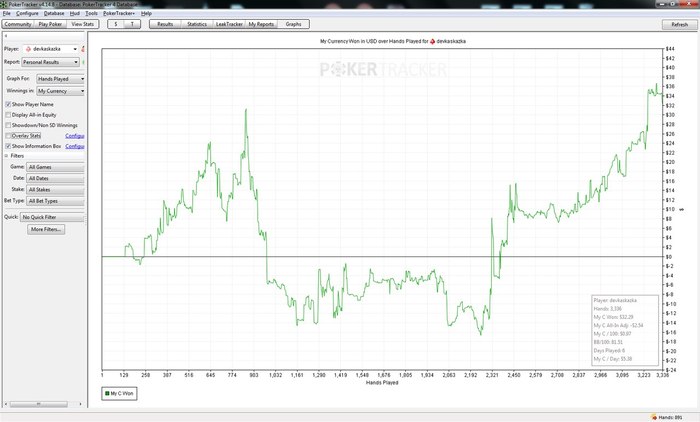Open the Bet Type filter dropdown
This screenshot has width=700, height=422.
pyautogui.click(x=55, y=201)
